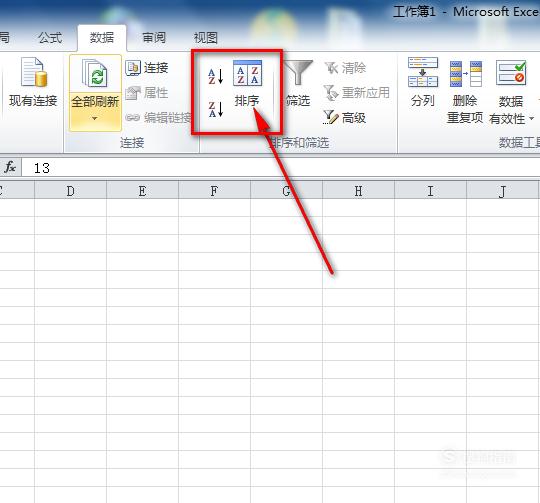Open the Advanced filter (高级) icon
Viewport: 540px width, 503px height.
tap(331, 117)
